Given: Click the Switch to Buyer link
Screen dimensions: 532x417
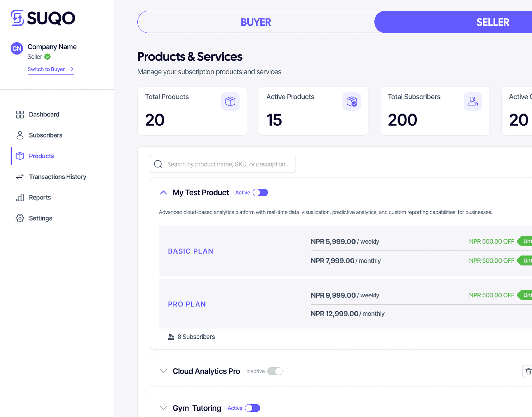Looking at the screenshot, I should pos(51,69).
